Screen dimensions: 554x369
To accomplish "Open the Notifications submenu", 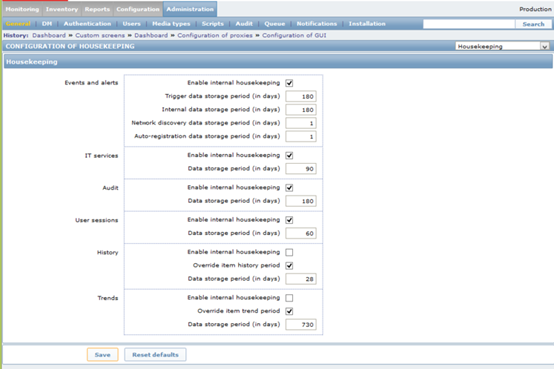I will click(317, 24).
